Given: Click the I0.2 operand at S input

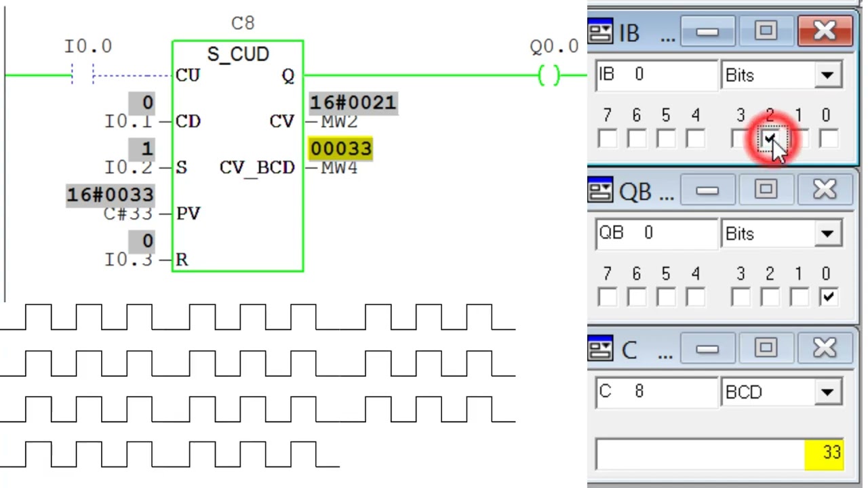Looking at the screenshot, I should 128,167.
